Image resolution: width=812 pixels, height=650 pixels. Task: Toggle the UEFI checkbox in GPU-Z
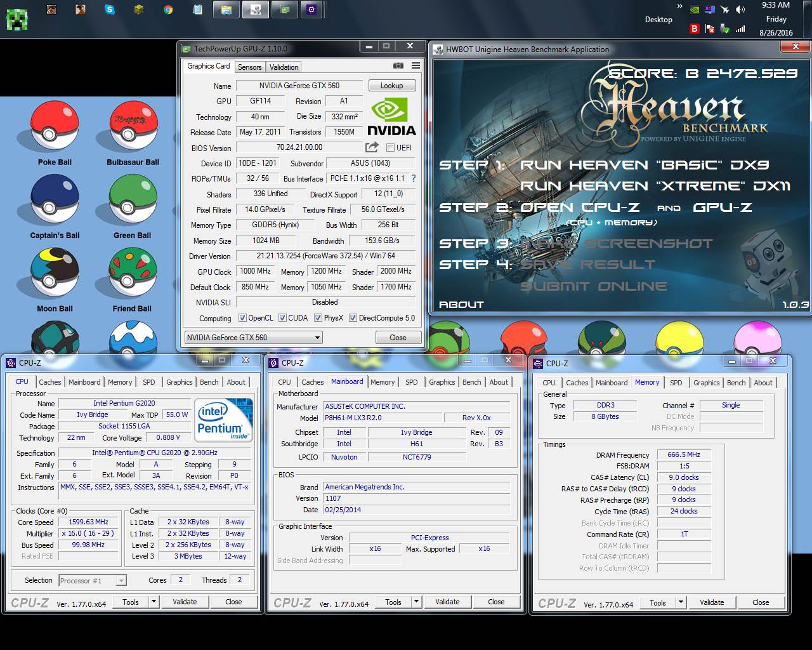click(390, 147)
